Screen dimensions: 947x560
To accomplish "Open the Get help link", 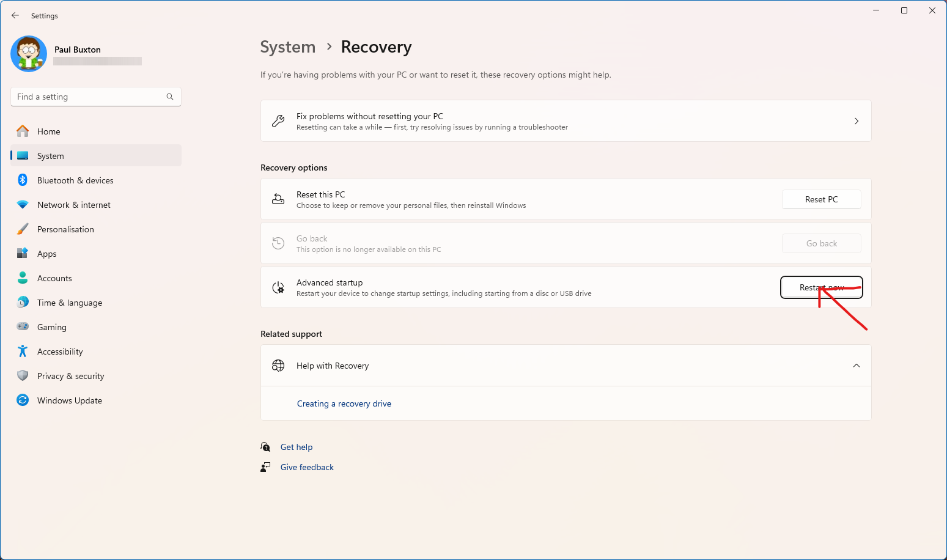I will click(x=297, y=447).
